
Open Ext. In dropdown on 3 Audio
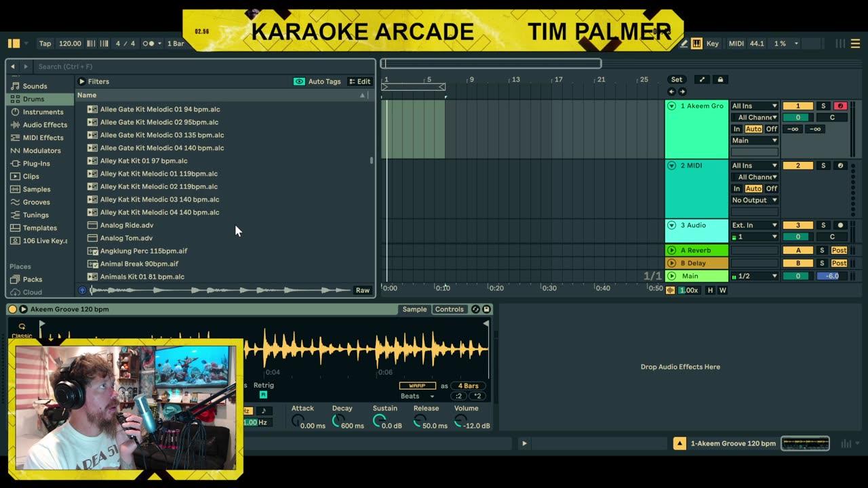pos(754,225)
